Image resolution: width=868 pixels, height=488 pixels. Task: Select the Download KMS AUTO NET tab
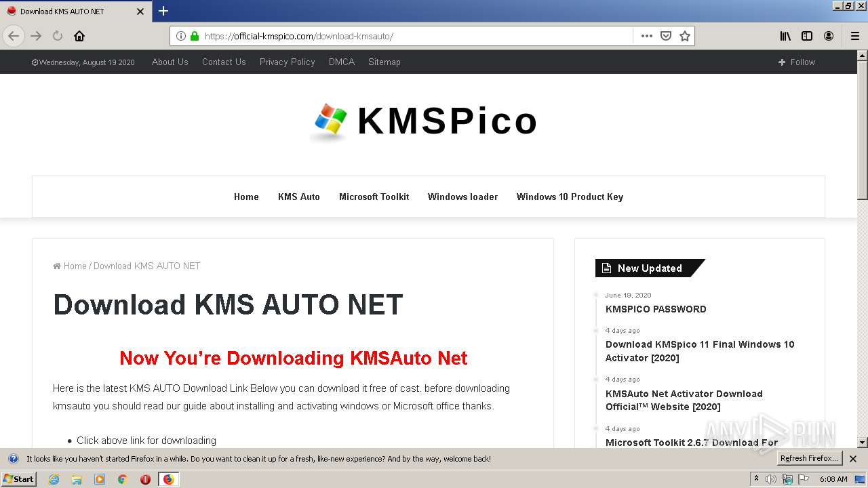point(75,12)
